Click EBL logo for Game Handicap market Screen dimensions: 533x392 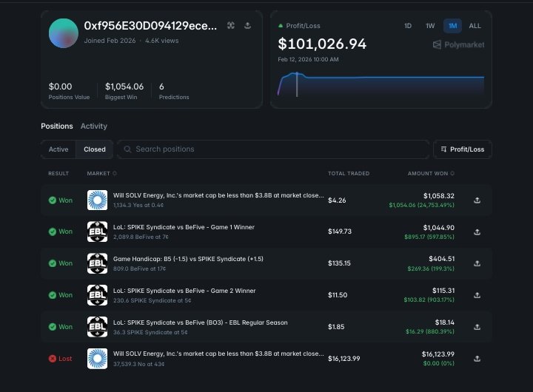pos(97,263)
